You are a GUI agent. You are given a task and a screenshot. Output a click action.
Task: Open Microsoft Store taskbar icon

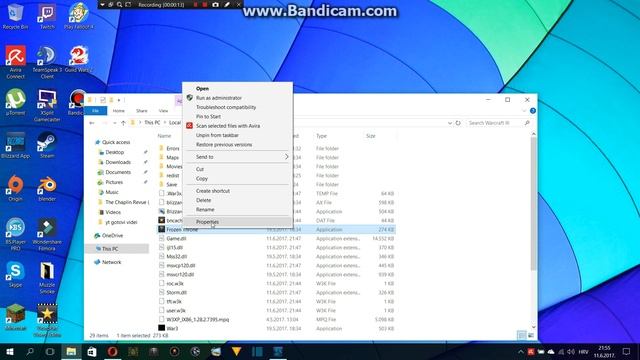coord(92,351)
